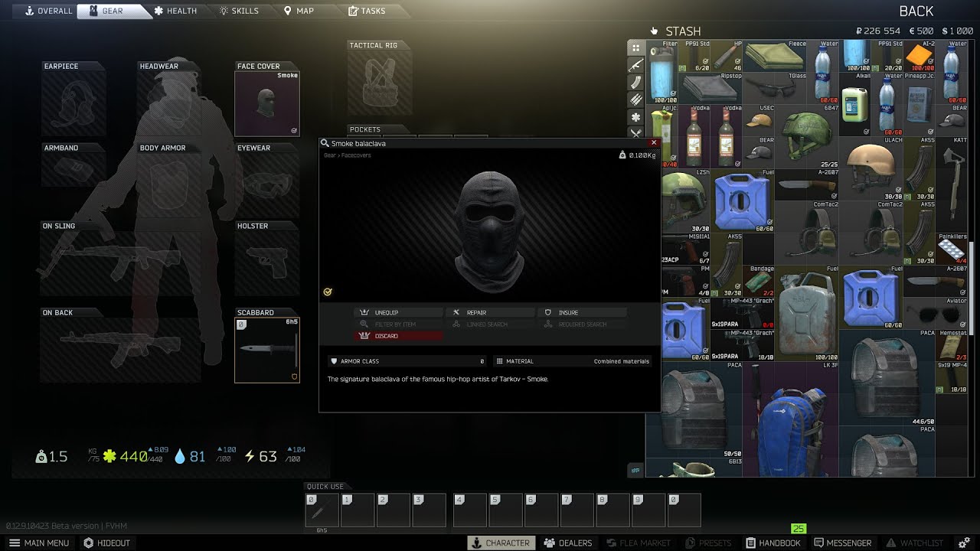Image resolution: width=980 pixels, height=551 pixels.
Task: Select the ULACH tan helmet
Action: (x=871, y=168)
